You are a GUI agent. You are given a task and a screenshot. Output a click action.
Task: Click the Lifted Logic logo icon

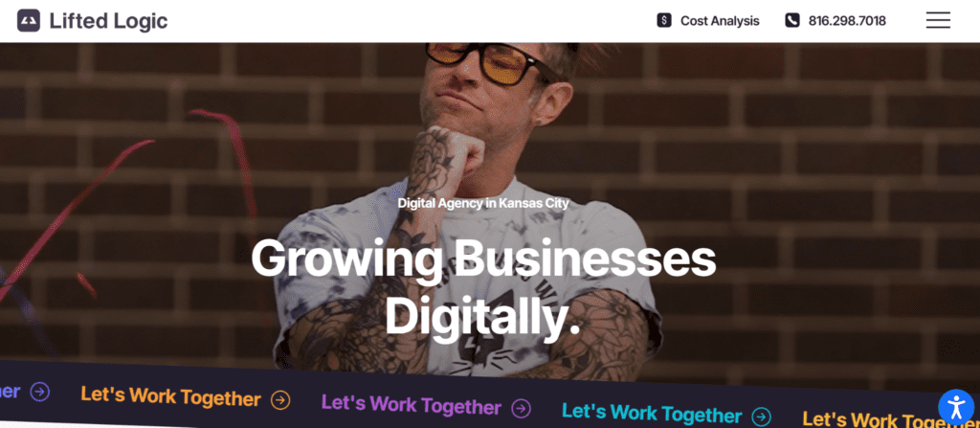[28, 21]
